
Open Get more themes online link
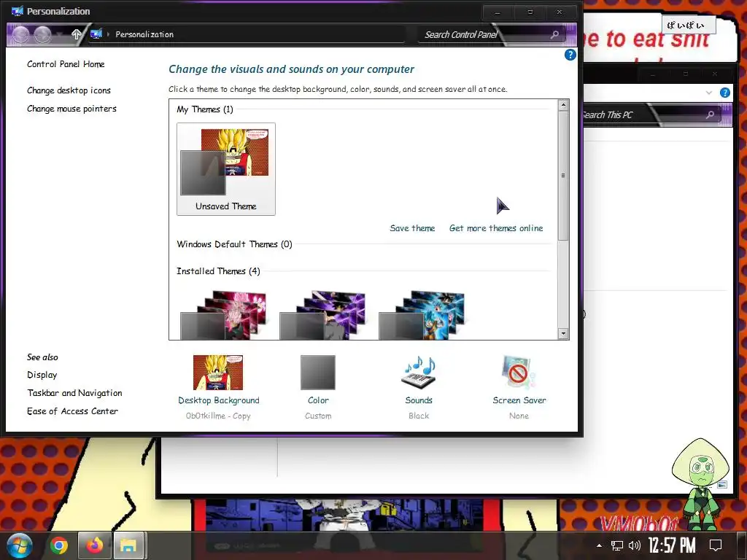coord(496,228)
